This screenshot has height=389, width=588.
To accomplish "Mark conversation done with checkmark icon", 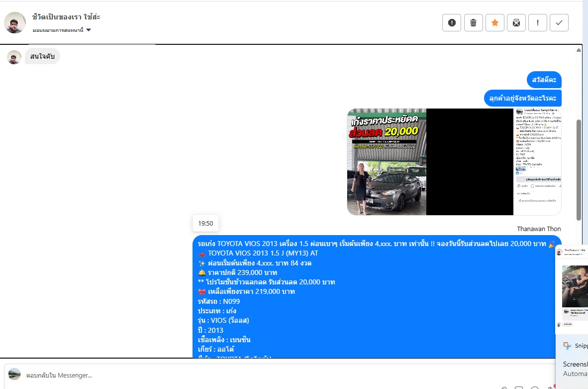I will point(559,23).
